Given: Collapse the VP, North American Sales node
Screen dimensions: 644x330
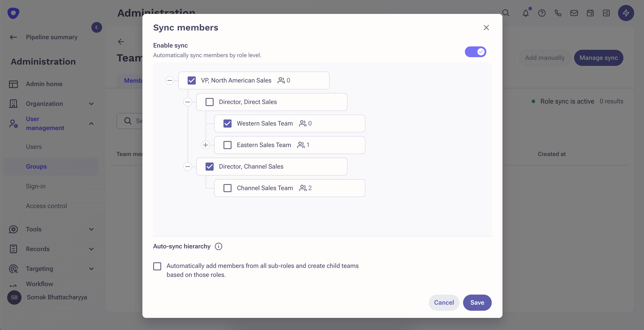Looking at the screenshot, I should pyautogui.click(x=170, y=80).
